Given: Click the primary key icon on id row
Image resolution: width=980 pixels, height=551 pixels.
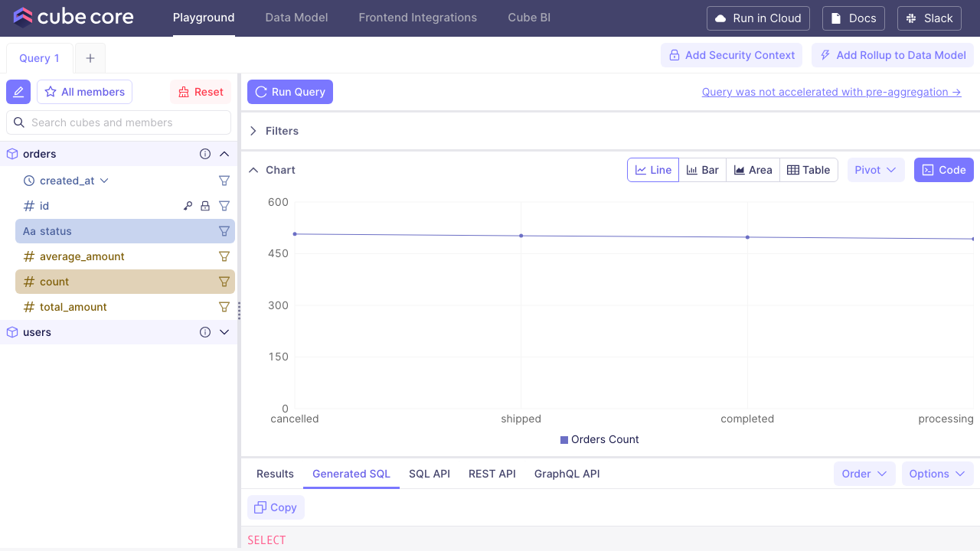Looking at the screenshot, I should [188, 206].
